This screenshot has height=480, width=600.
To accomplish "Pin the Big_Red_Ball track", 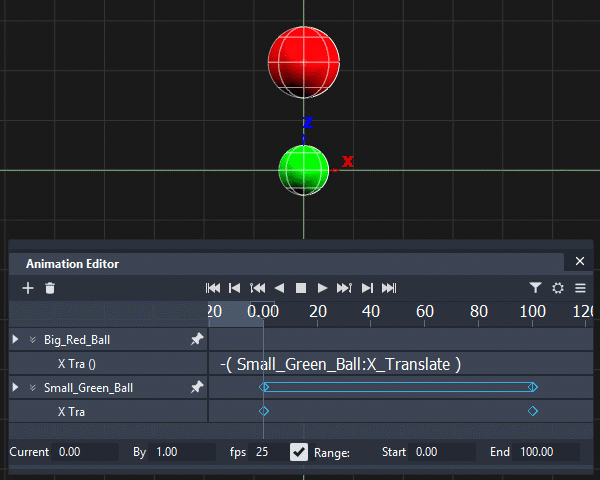I will click(x=197, y=339).
